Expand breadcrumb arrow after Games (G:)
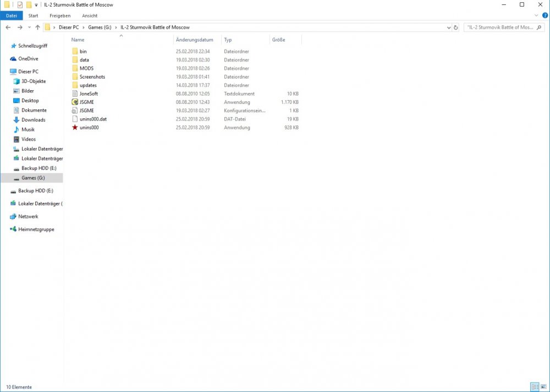Screen dimensions: 550x392 point(116,27)
